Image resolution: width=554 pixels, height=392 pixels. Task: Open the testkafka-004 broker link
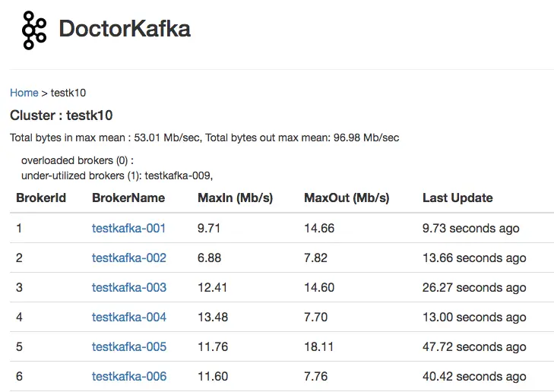128,317
